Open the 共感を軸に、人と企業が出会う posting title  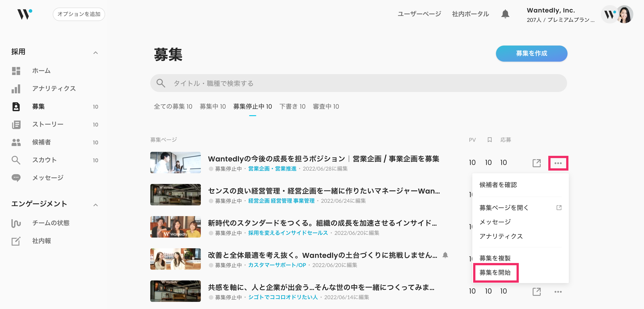tap(321, 287)
